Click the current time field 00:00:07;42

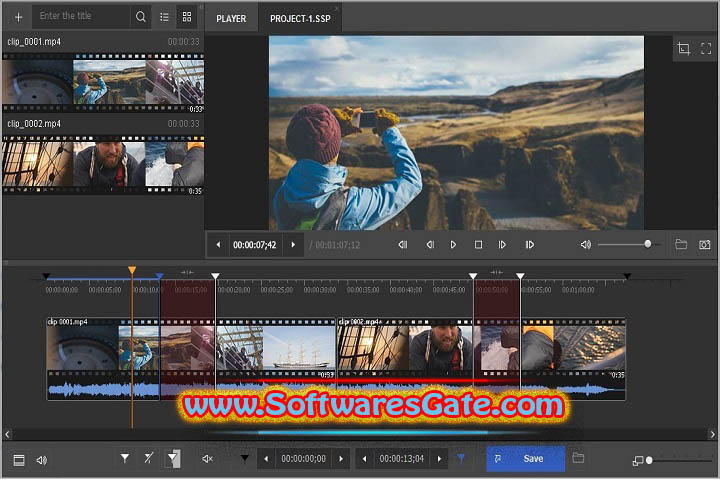tap(255, 245)
